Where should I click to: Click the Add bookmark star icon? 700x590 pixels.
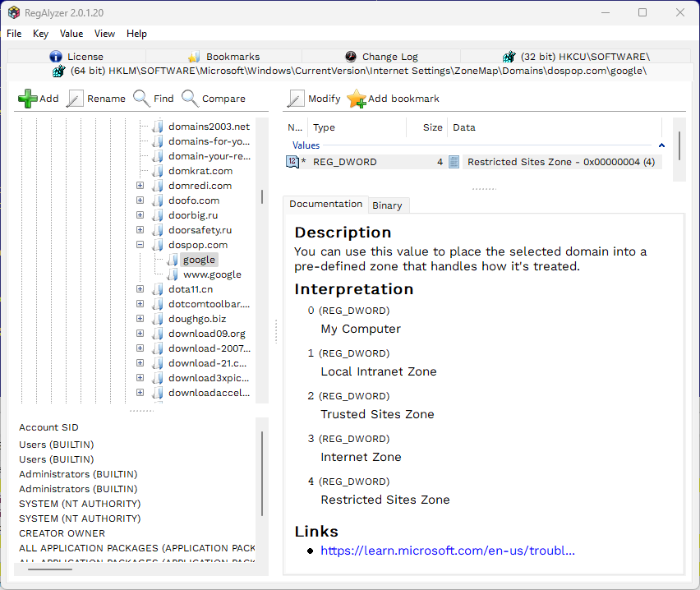point(357,99)
